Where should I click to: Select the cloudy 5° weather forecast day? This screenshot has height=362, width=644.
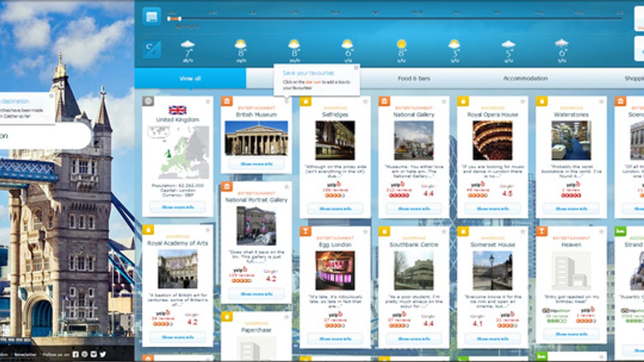point(508,51)
